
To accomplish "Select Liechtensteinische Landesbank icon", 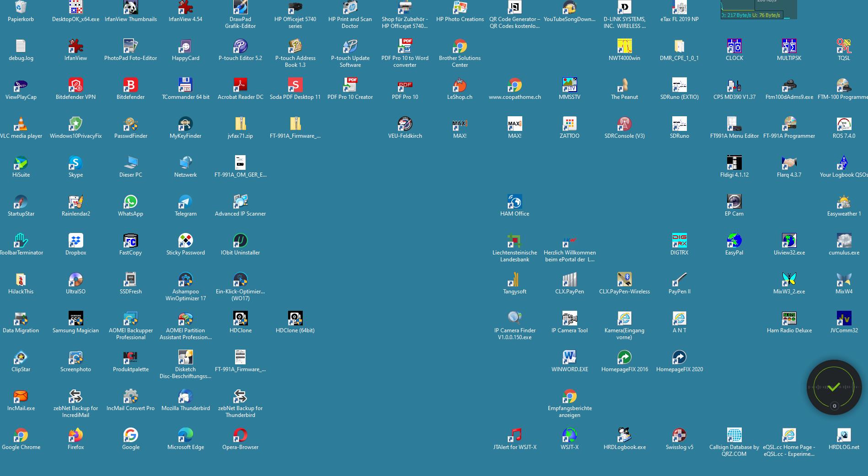I will 515,241.
